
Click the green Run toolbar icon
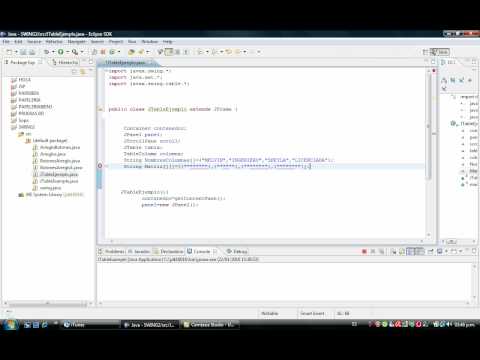61,52
